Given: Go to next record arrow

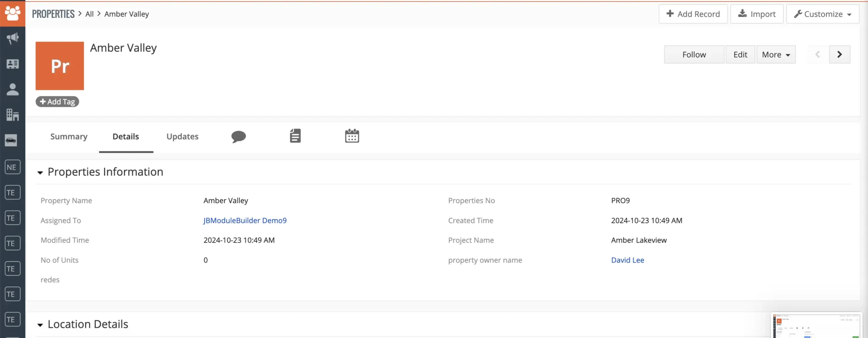Looking at the screenshot, I should click(x=839, y=55).
